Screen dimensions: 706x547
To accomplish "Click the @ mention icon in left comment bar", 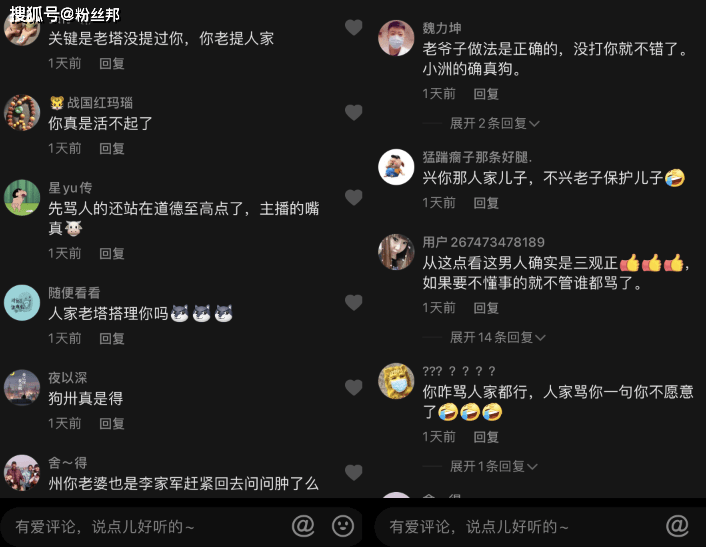I will [303, 525].
